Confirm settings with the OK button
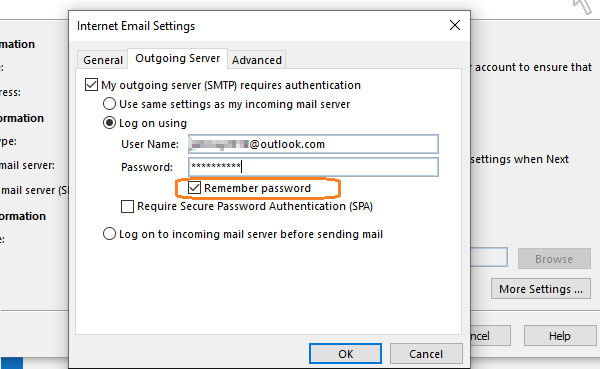600x369 pixels. pyautogui.click(x=346, y=354)
